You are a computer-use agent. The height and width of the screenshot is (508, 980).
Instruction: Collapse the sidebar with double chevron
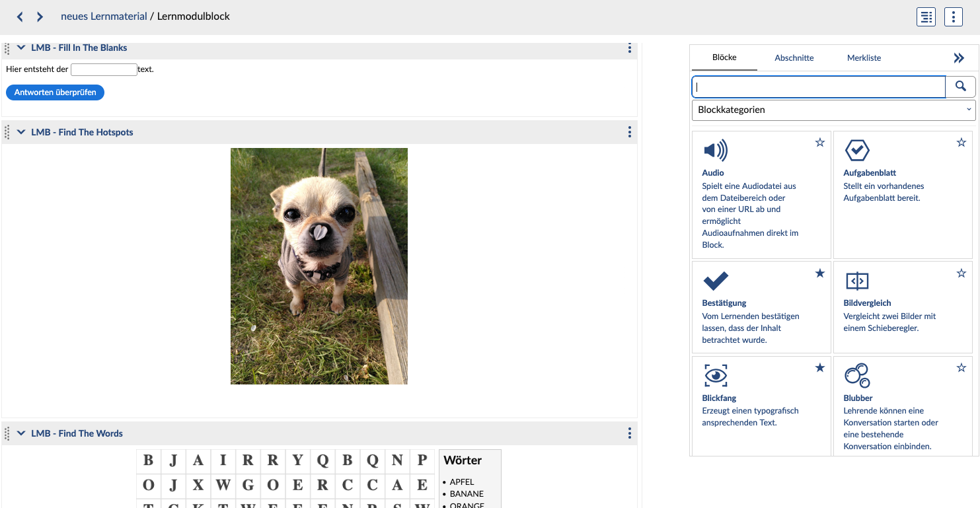(959, 58)
